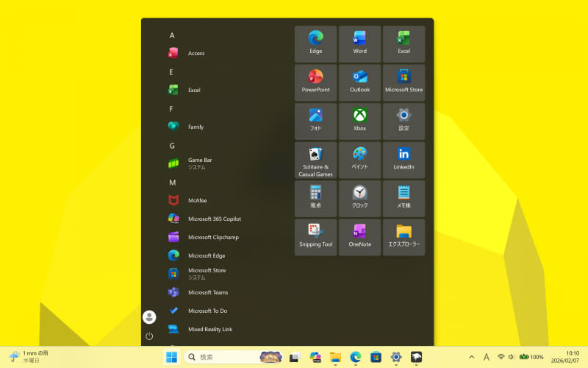
Task: Open Edge from the taskbar
Action: [x=356, y=357]
